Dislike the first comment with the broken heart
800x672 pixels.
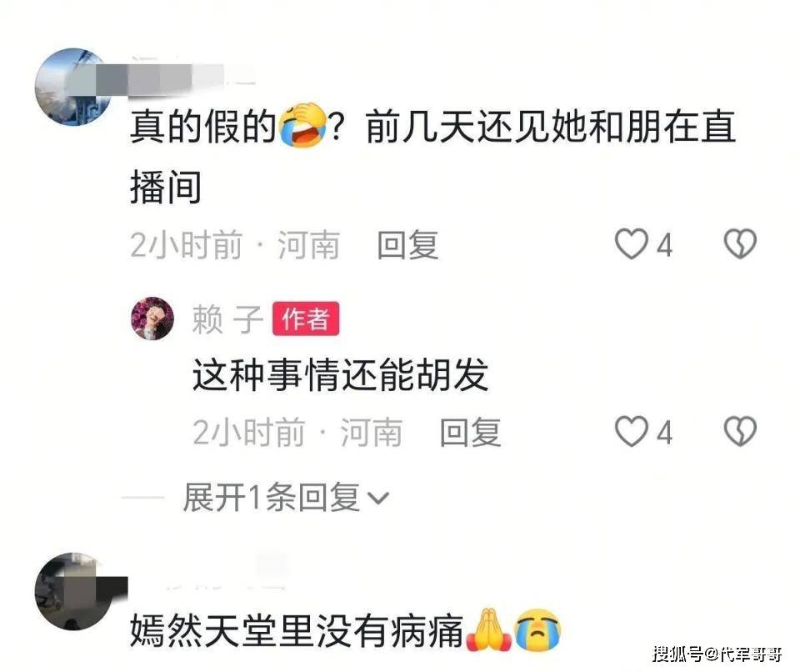740,243
